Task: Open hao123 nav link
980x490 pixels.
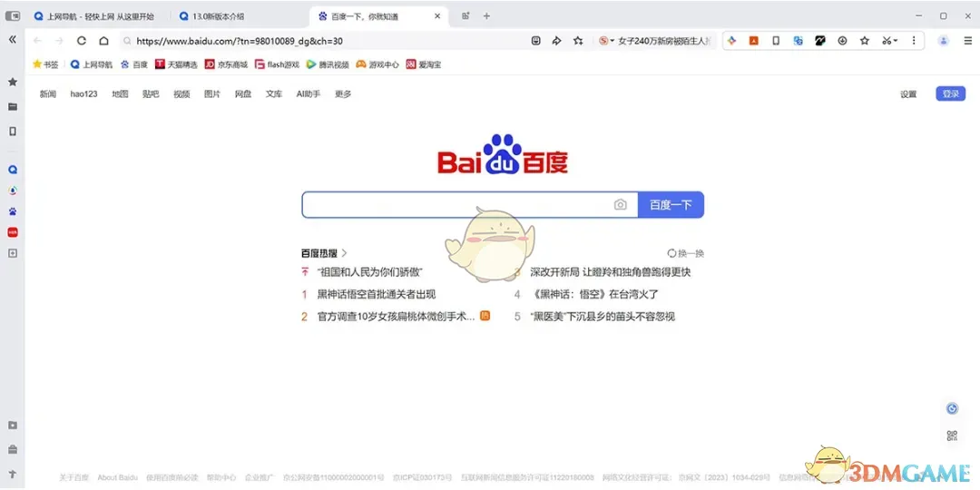Action: [83, 94]
